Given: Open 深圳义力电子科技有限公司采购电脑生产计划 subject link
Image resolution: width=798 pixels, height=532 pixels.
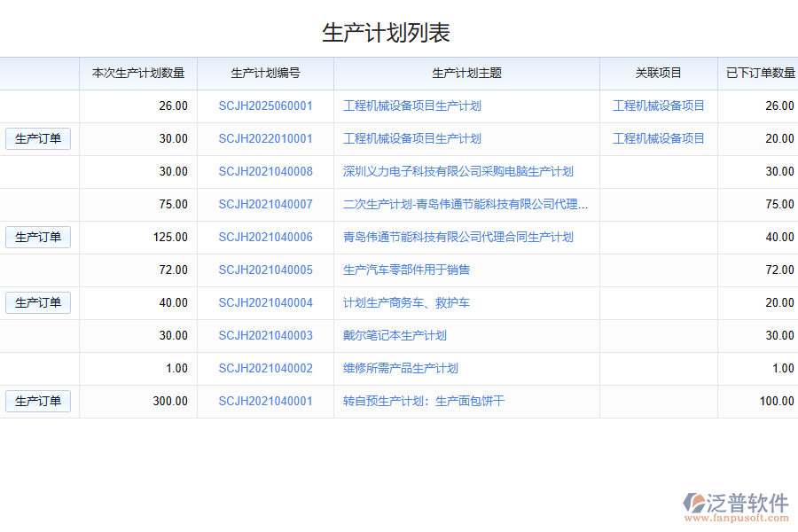Looking at the screenshot, I should (458, 172).
